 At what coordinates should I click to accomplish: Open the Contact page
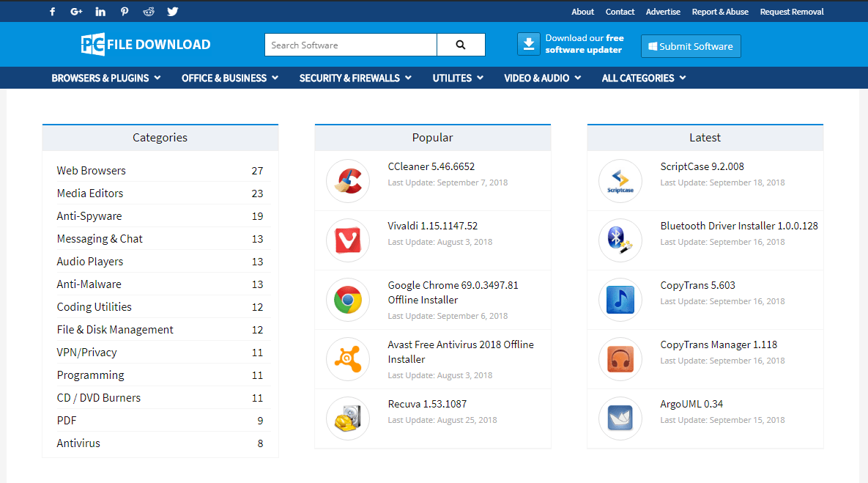click(620, 12)
